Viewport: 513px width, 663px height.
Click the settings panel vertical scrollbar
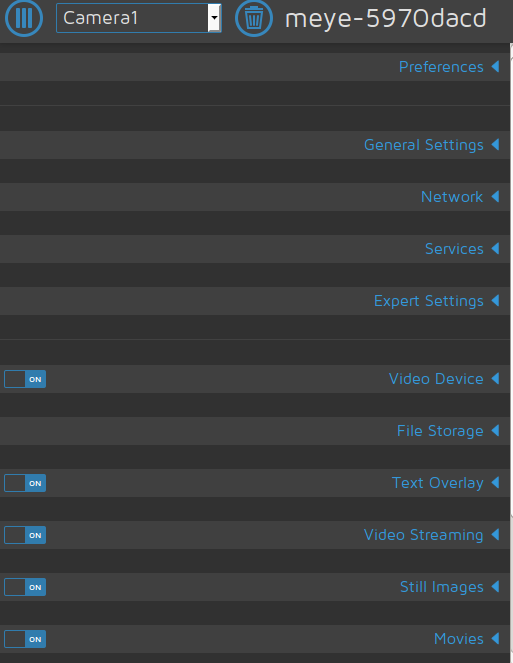[x=511, y=353]
